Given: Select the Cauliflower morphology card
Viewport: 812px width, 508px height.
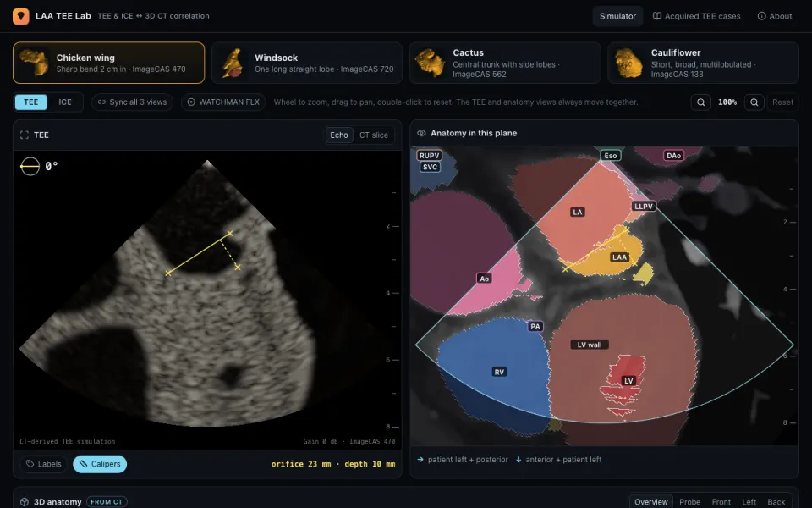Looking at the screenshot, I should [703, 63].
